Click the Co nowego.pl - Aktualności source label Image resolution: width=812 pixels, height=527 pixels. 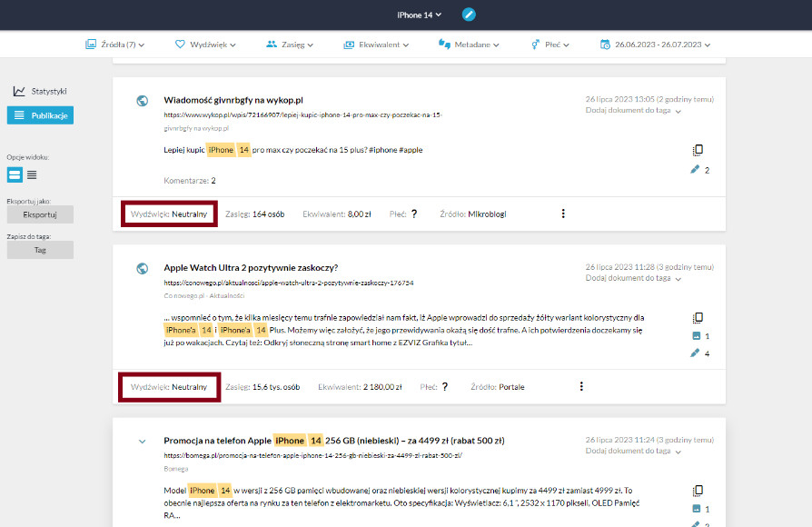tap(204, 296)
